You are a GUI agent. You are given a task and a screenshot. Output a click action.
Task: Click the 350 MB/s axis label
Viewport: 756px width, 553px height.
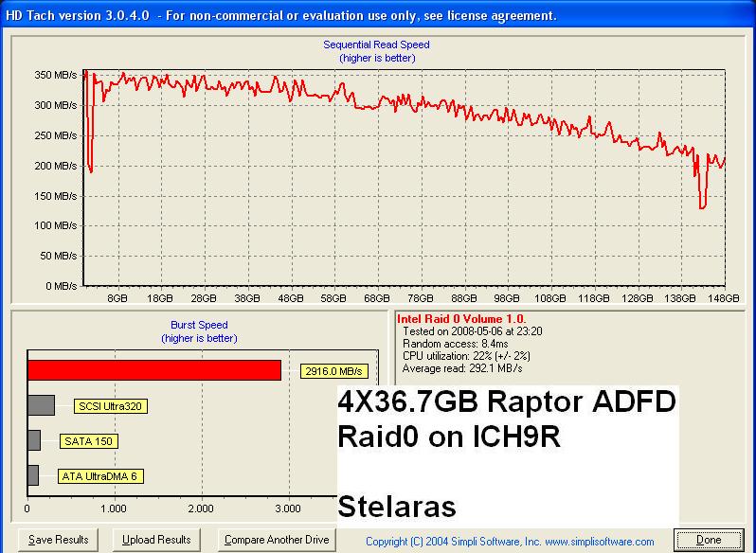click(x=56, y=75)
